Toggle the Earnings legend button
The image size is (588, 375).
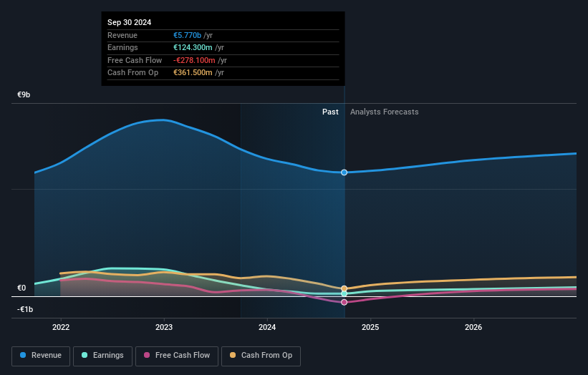102,356
